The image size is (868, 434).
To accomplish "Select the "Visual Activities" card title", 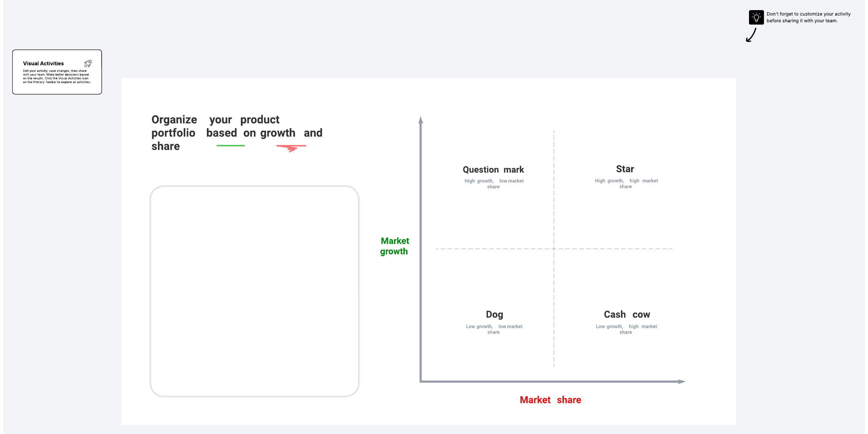I will pyautogui.click(x=43, y=64).
